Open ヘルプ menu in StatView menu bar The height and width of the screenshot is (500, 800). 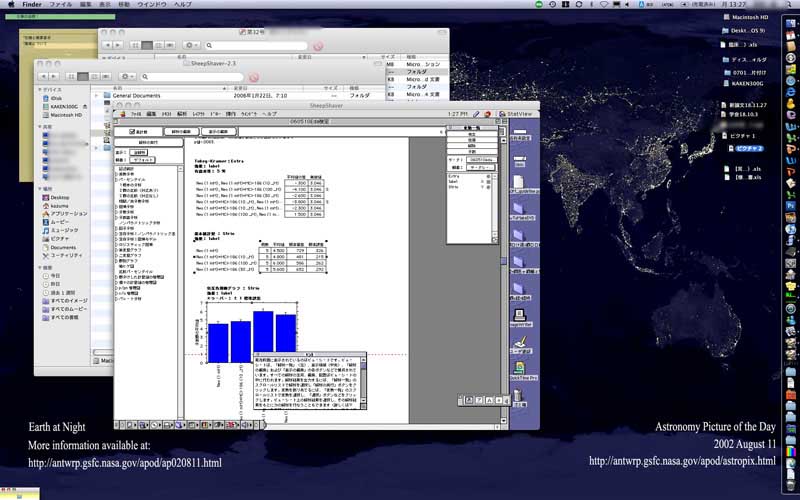pos(269,114)
